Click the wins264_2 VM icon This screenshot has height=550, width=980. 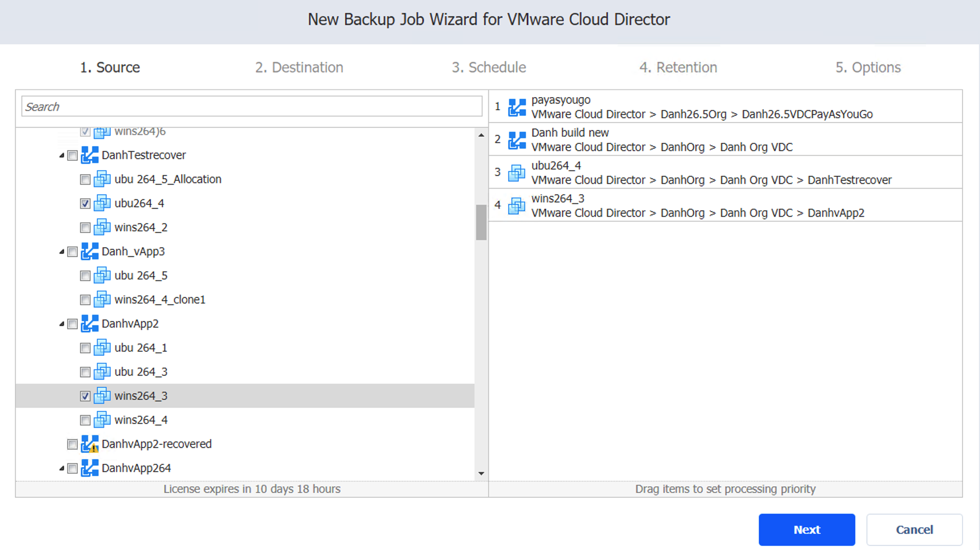click(102, 227)
